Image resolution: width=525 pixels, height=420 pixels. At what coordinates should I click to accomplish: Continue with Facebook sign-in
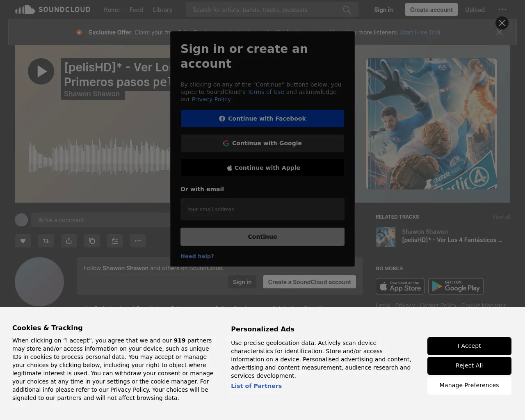point(262,119)
